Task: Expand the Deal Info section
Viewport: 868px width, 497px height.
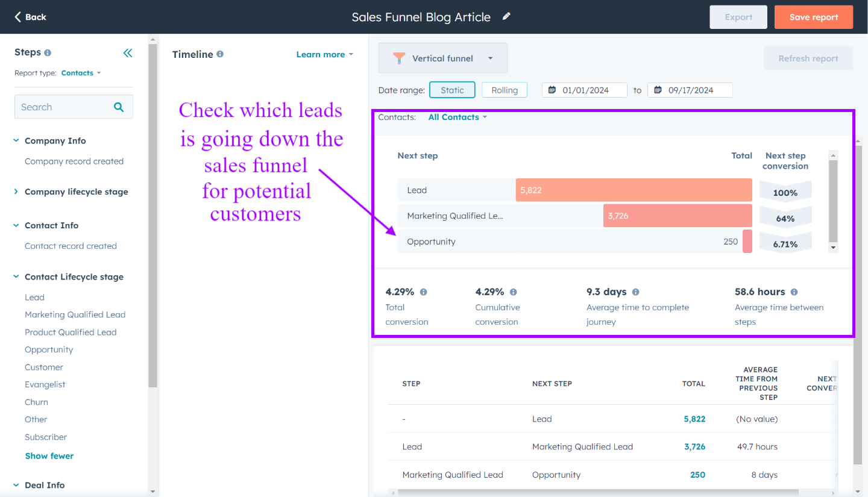Action: (x=46, y=485)
